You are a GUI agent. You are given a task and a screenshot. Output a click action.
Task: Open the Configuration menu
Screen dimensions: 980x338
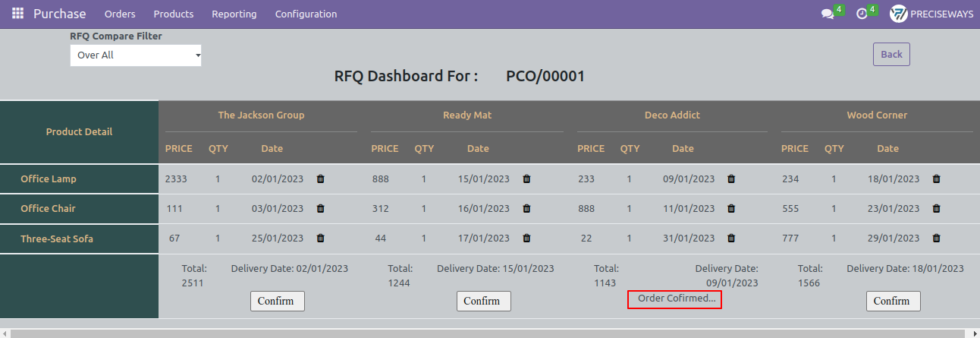coord(306,14)
